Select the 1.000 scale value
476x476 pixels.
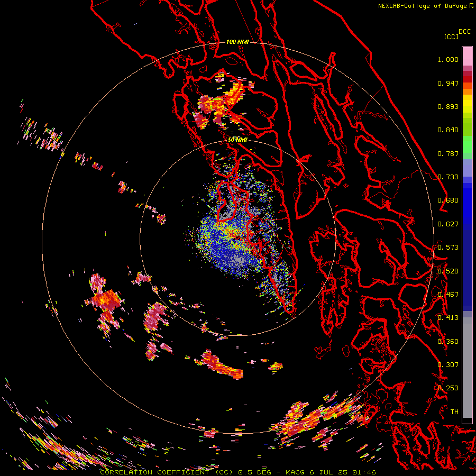point(448,59)
